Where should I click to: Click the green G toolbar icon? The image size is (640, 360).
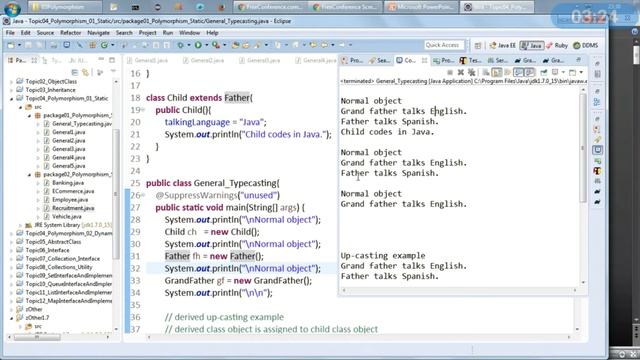coord(104,45)
